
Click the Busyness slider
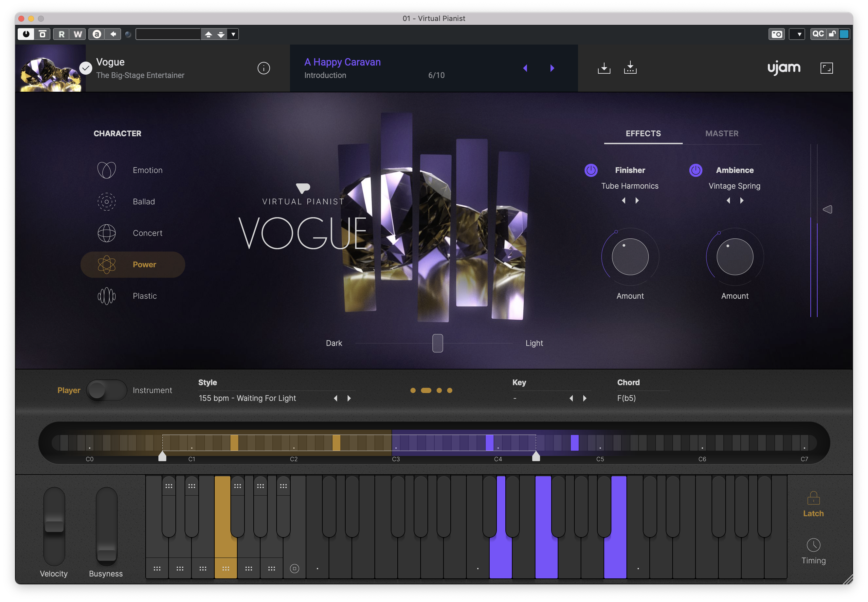(107, 526)
